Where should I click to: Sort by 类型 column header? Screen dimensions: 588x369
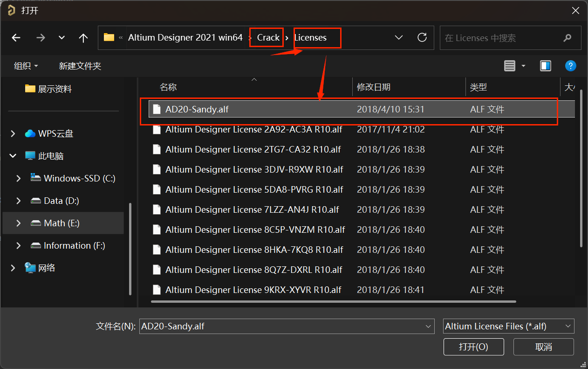[x=479, y=87]
